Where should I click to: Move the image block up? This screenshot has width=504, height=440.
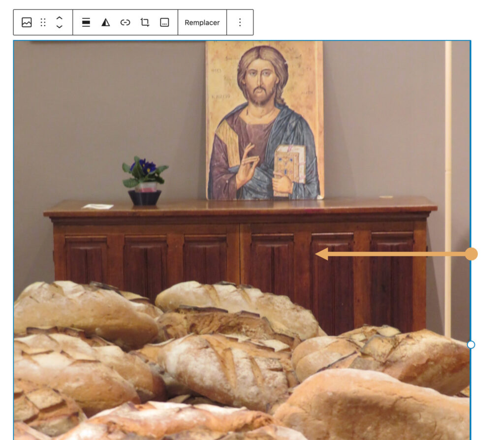pos(60,18)
